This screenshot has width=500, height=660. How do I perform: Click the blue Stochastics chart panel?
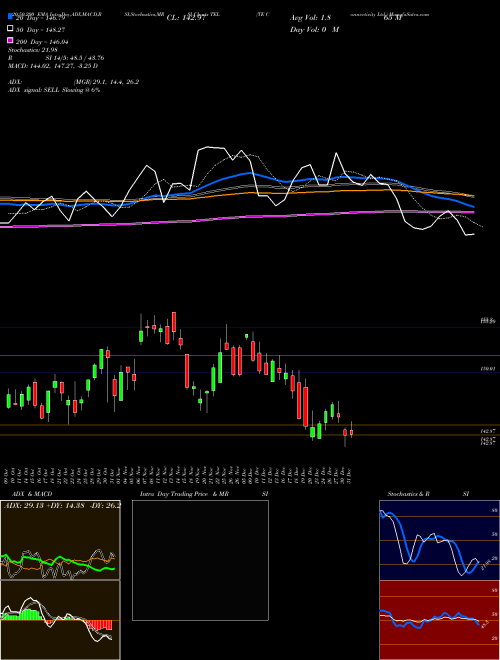[x=439, y=540]
